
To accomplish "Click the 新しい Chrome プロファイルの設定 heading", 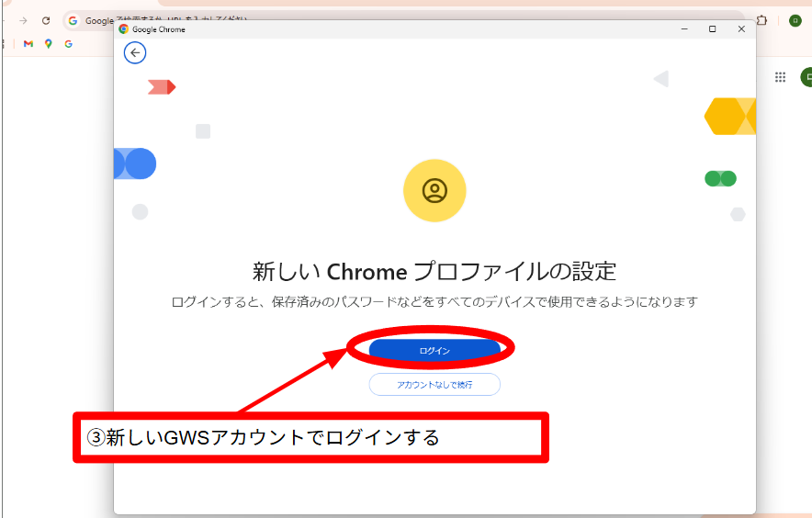I will [x=434, y=271].
